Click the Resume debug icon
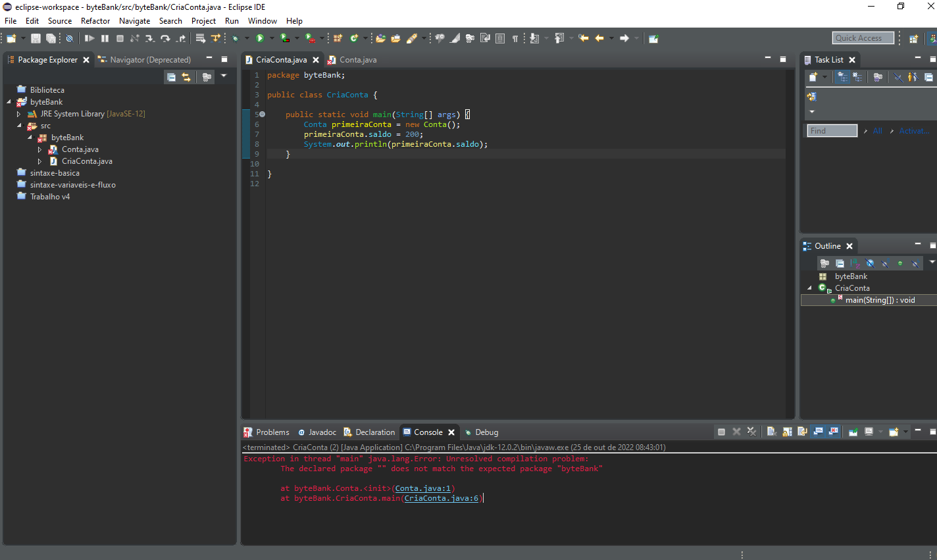 [89, 38]
